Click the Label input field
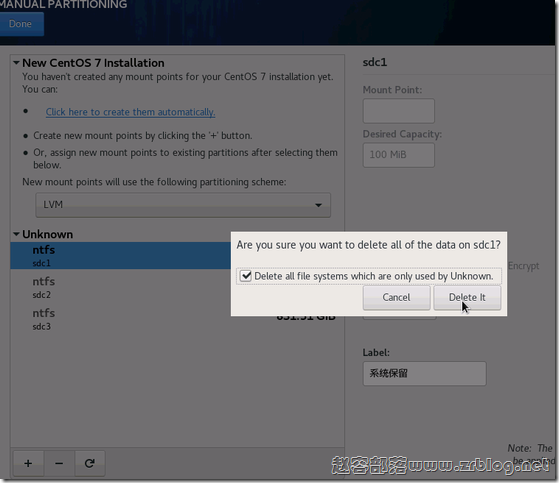Viewport: 559px width, 483px height. click(424, 374)
